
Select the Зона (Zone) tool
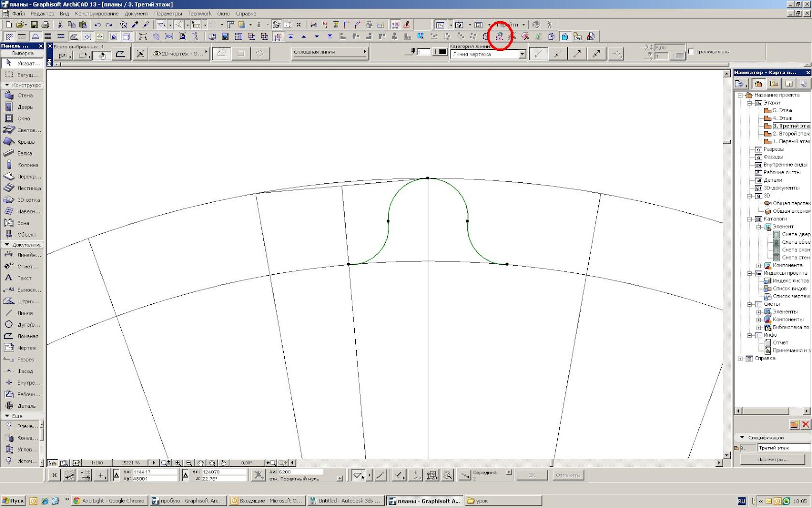click(22, 223)
